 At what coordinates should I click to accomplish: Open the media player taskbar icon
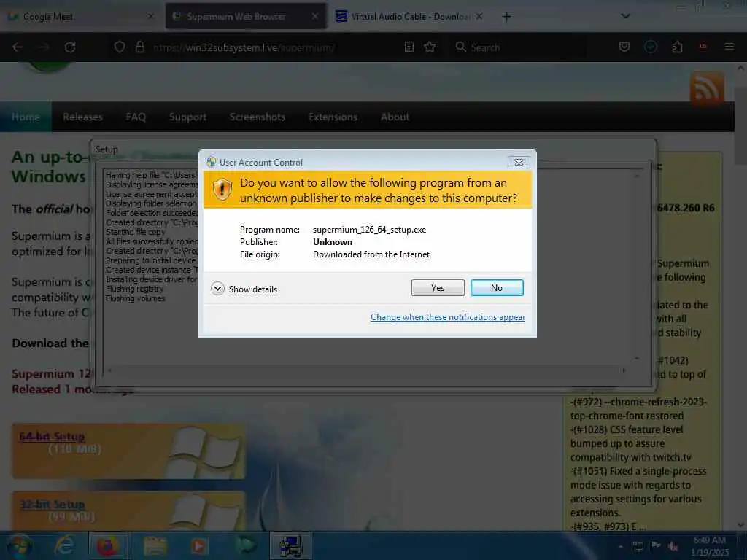[198, 546]
